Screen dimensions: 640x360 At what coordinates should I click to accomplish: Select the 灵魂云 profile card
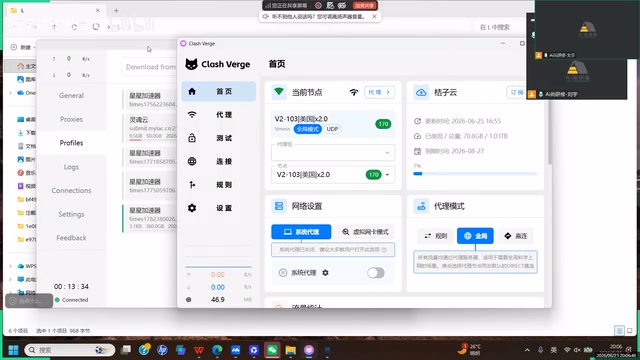(x=150, y=128)
